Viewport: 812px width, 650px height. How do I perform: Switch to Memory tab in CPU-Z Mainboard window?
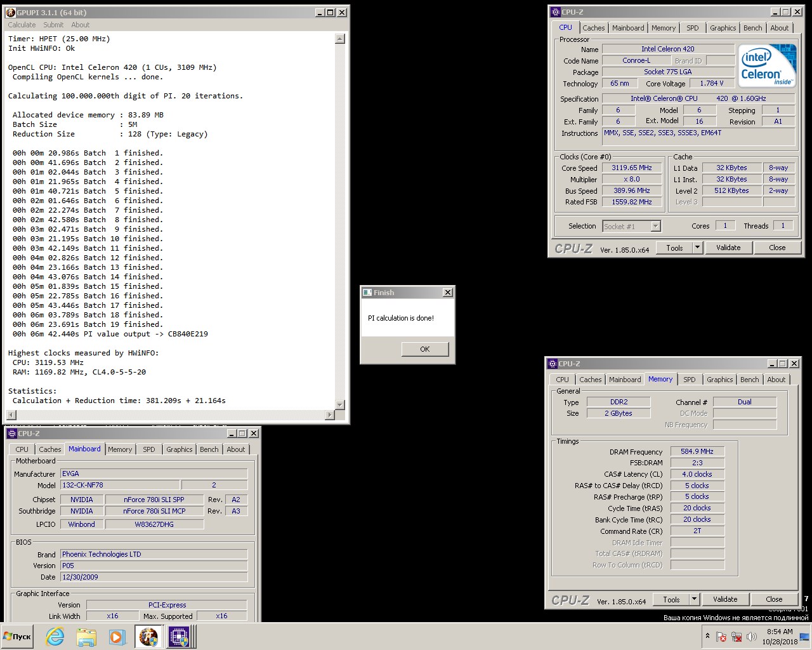click(x=120, y=449)
